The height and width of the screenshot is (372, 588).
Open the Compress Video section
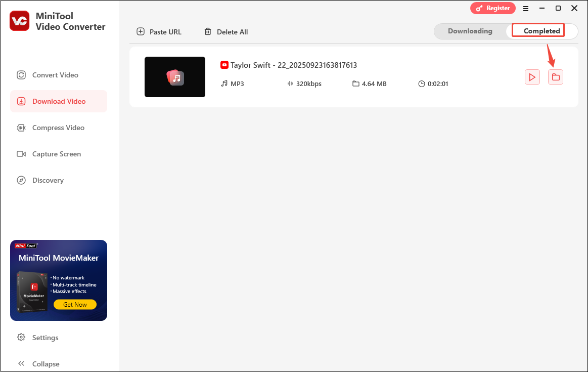click(59, 128)
